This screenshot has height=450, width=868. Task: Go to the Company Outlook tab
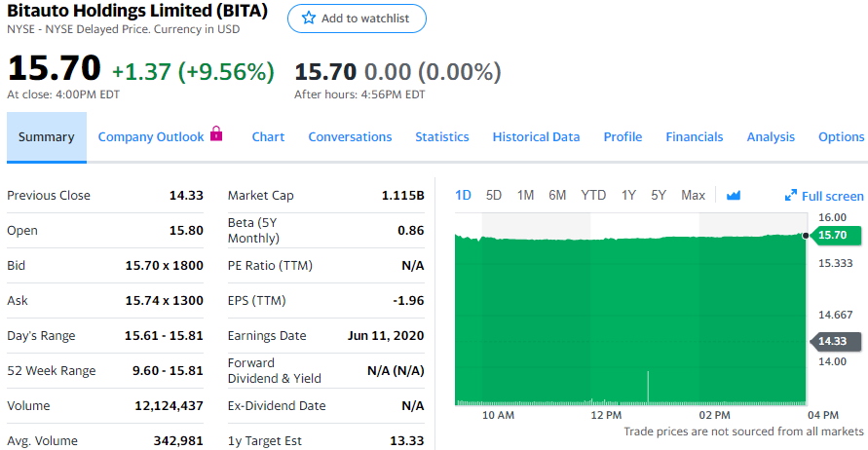point(151,137)
